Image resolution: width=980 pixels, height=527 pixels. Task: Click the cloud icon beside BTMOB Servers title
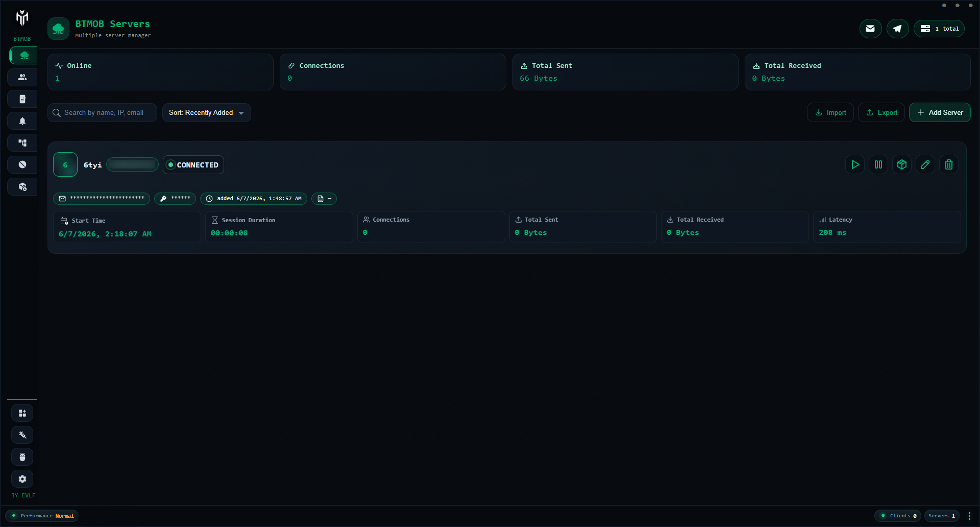point(58,29)
